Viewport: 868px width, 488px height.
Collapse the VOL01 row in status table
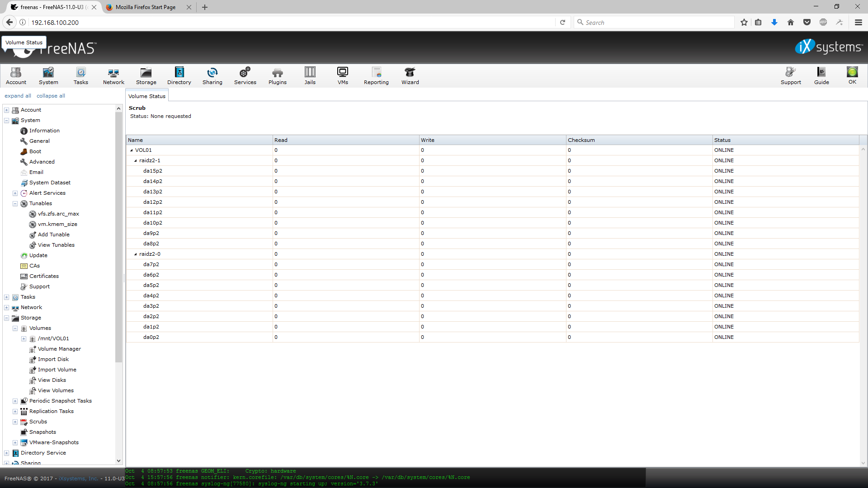pos(131,150)
